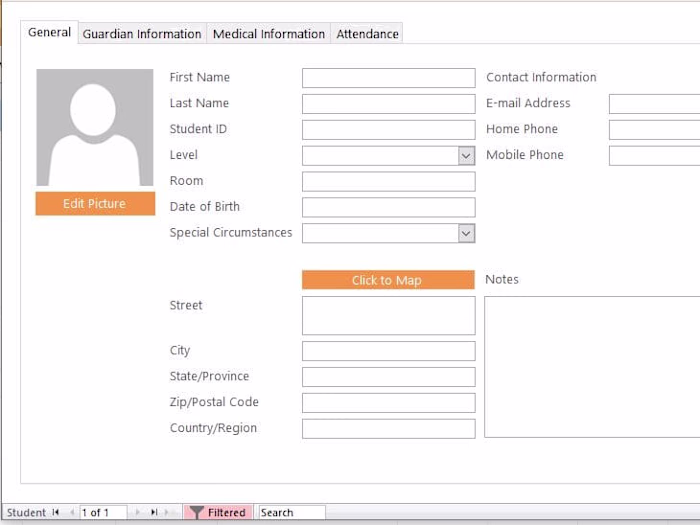The height and width of the screenshot is (525, 700).
Task: Click the 'Contact Information' heading text
Action: click(x=541, y=77)
